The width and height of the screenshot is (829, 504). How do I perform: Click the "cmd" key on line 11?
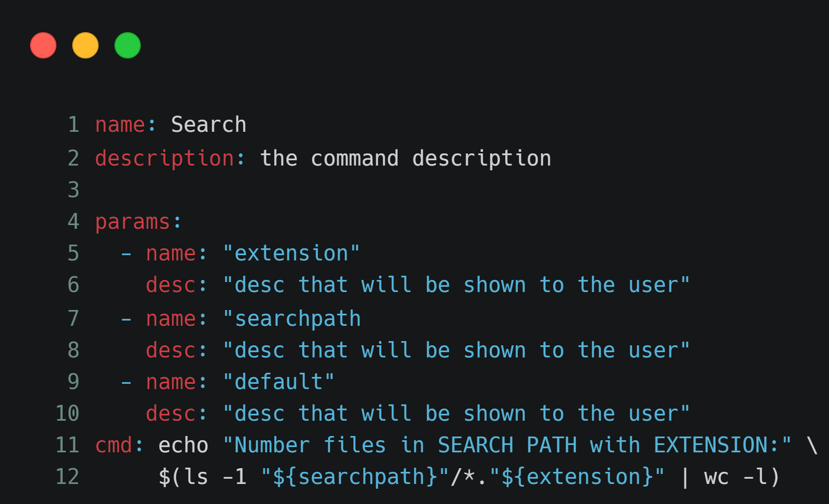click(x=113, y=445)
